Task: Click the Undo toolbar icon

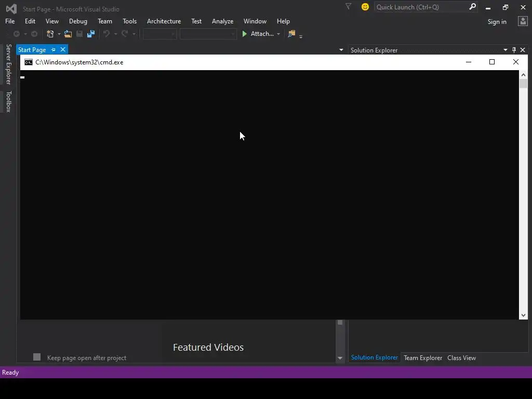Action: [107, 34]
